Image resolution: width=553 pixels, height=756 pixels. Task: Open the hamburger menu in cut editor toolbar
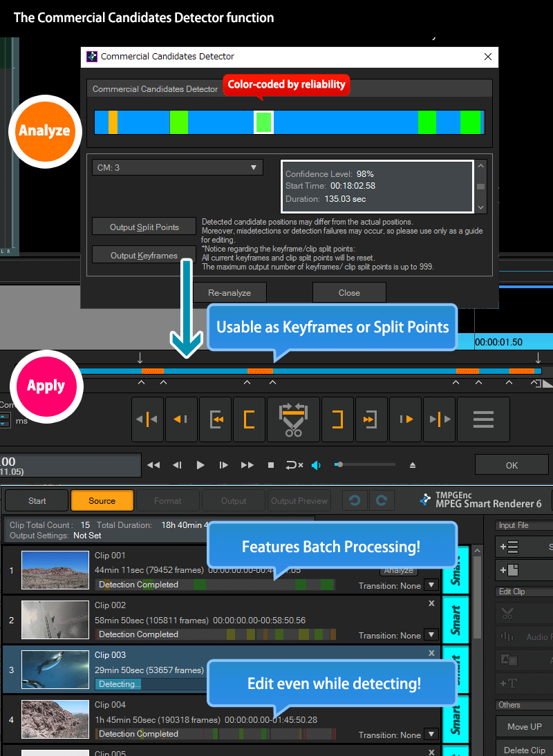483,419
